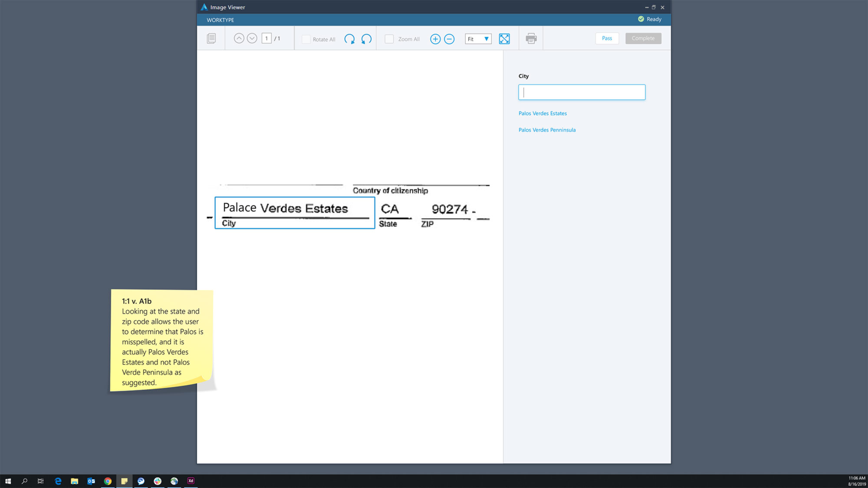
Task: Click the fit-to-screen expand icon
Action: [x=504, y=39]
